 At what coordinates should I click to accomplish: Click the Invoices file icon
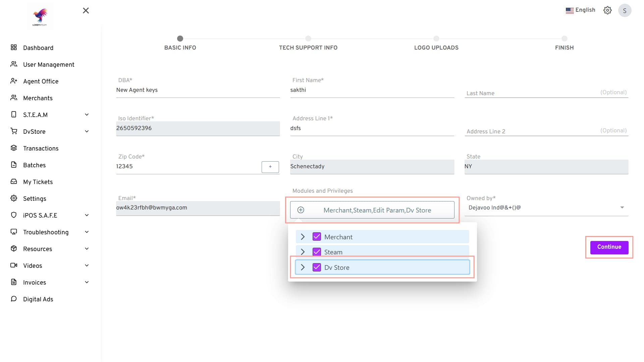click(x=14, y=282)
